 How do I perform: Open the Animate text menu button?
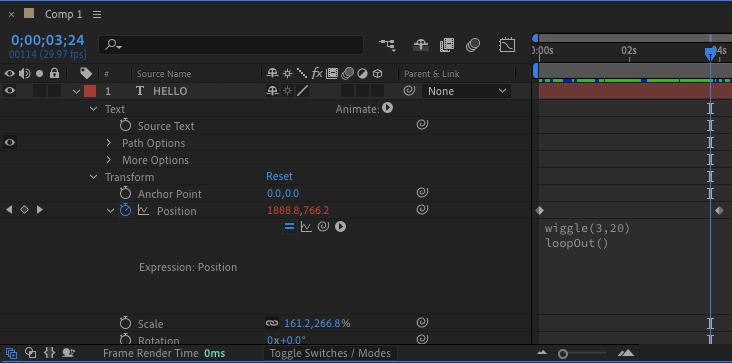click(x=387, y=108)
